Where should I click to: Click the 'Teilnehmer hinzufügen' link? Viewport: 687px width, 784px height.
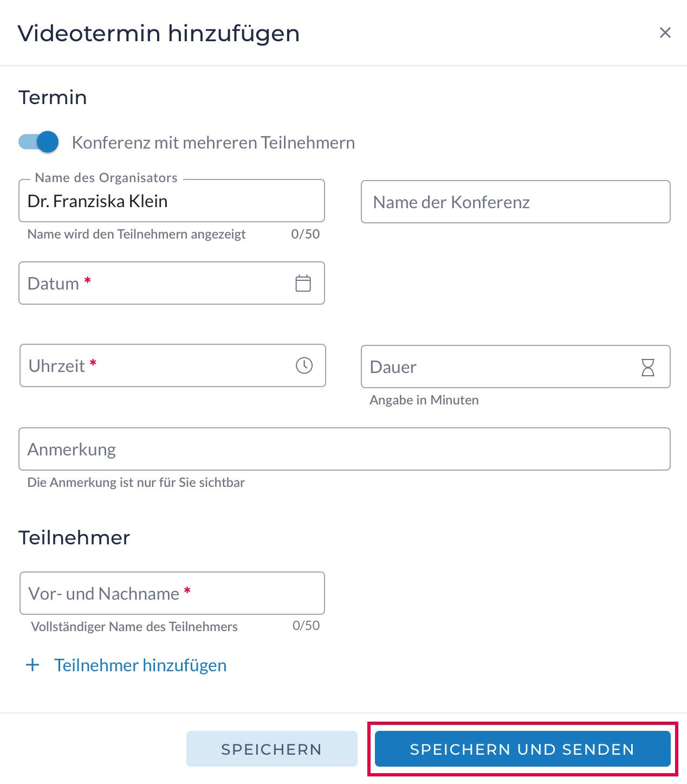140,665
